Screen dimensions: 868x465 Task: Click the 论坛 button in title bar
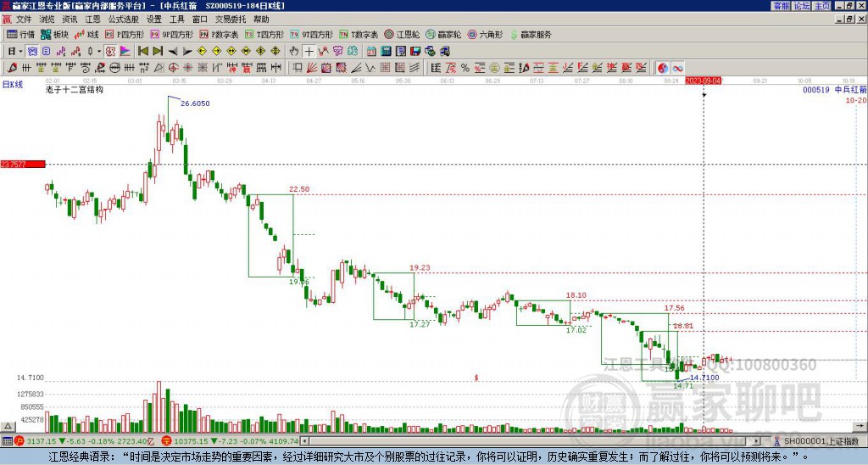click(x=802, y=6)
